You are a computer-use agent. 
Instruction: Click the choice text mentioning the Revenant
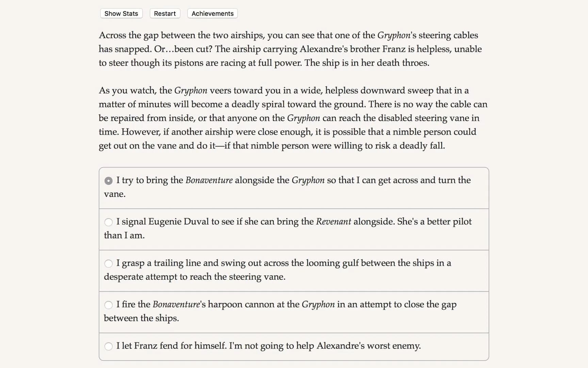click(293, 221)
